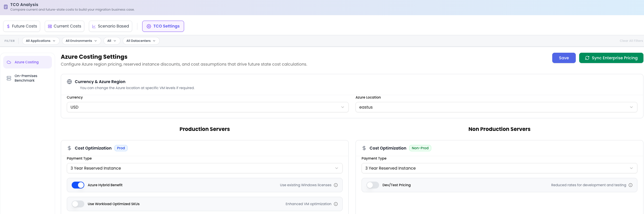Screen dimensions: 644x214
Task: Click info icon for Enhanced VM optimization
Action: click(336, 204)
